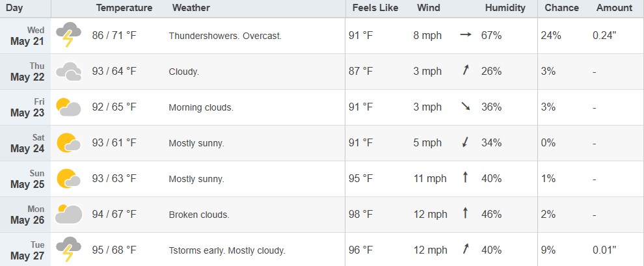644x266 pixels.
Task: Click the east wind arrow for May 21
Action: [x=465, y=35]
